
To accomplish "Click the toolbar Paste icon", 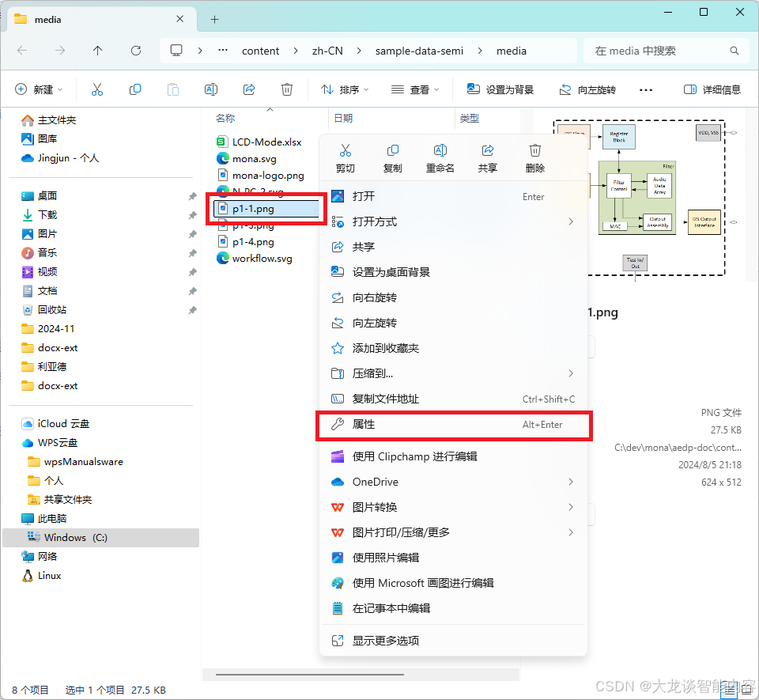I will point(173,89).
